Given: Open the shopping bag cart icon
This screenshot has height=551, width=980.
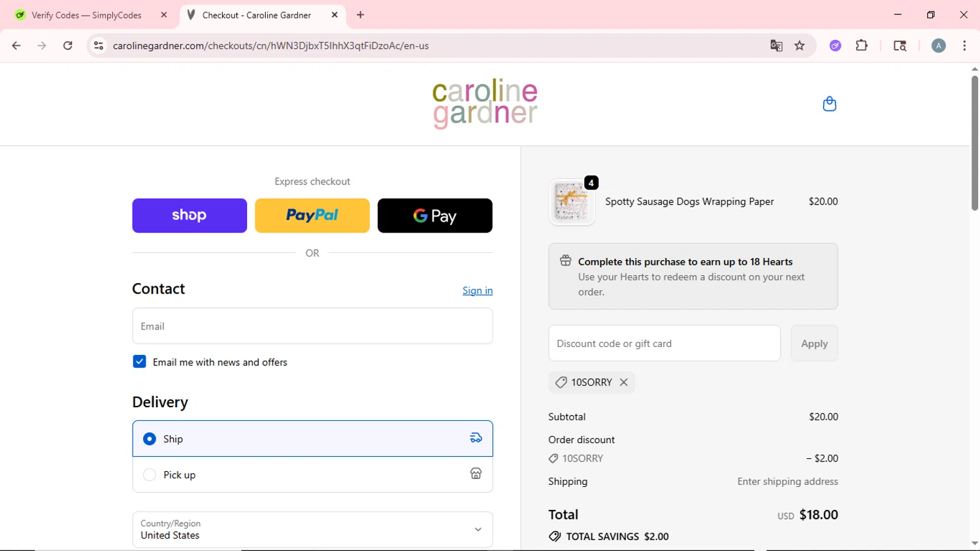Looking at the screenshot, I should pos(829,104).
